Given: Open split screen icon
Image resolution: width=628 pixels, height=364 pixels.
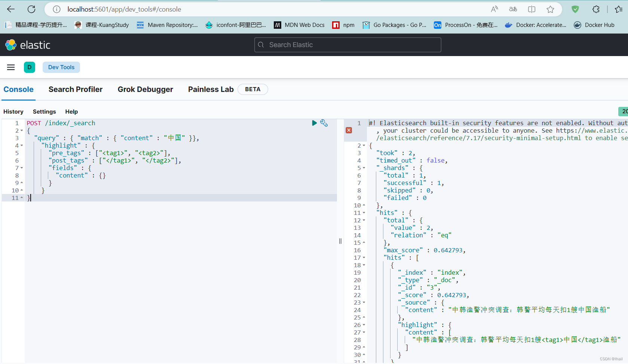Looking at the screenshot, I should click(531, 9).
